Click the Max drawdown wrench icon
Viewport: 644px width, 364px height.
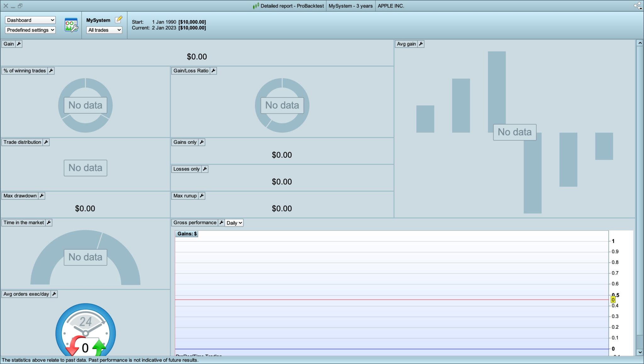(42, 196)
